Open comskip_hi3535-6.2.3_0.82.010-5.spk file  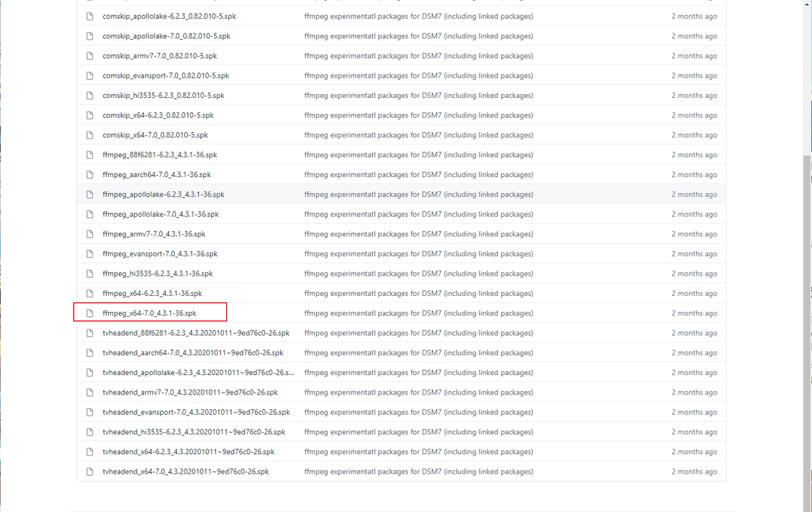click(x=163, y=95)
